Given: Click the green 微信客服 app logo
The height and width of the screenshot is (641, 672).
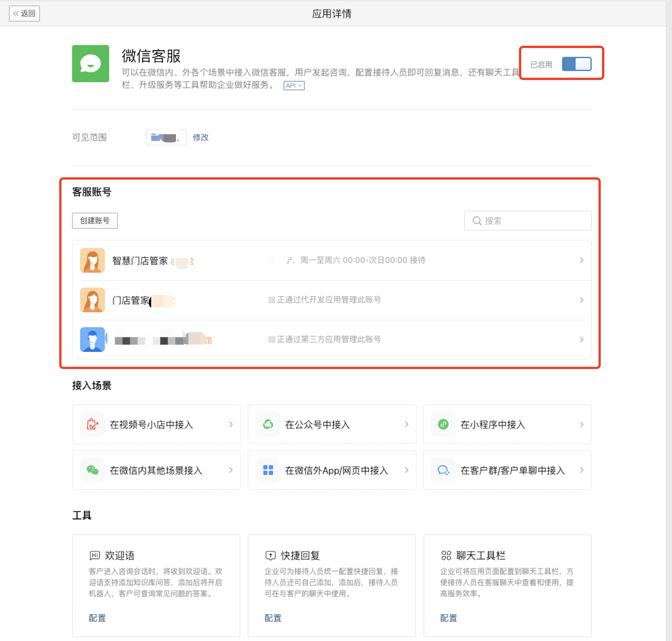Looking at the screenshot, I should tap(91, 63).
